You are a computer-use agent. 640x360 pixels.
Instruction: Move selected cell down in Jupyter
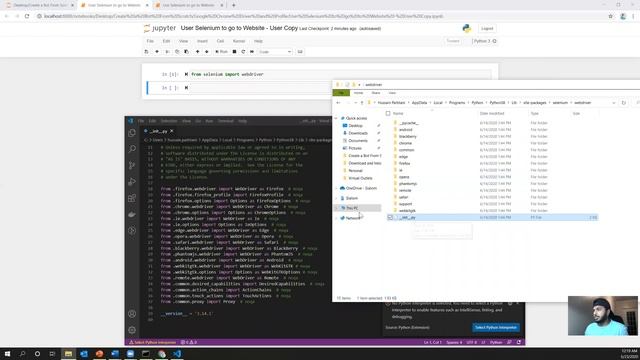click(207, 52)
